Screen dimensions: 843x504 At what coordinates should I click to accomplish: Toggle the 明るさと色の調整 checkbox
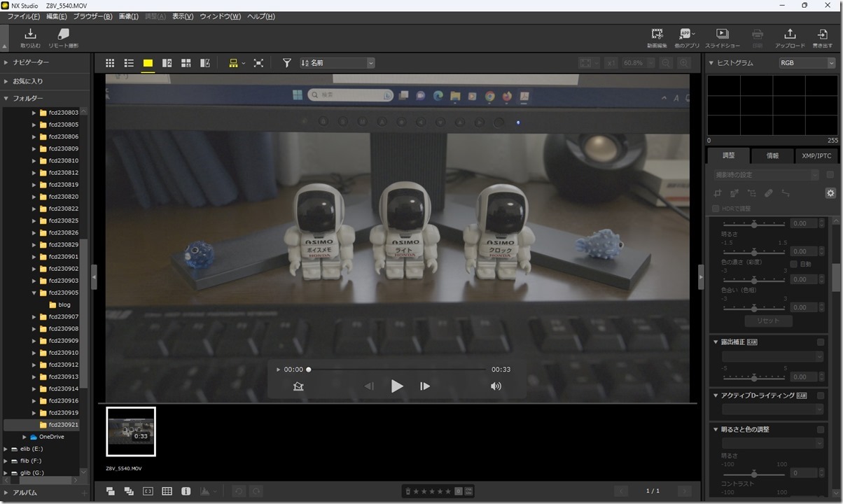click(821, 429)
